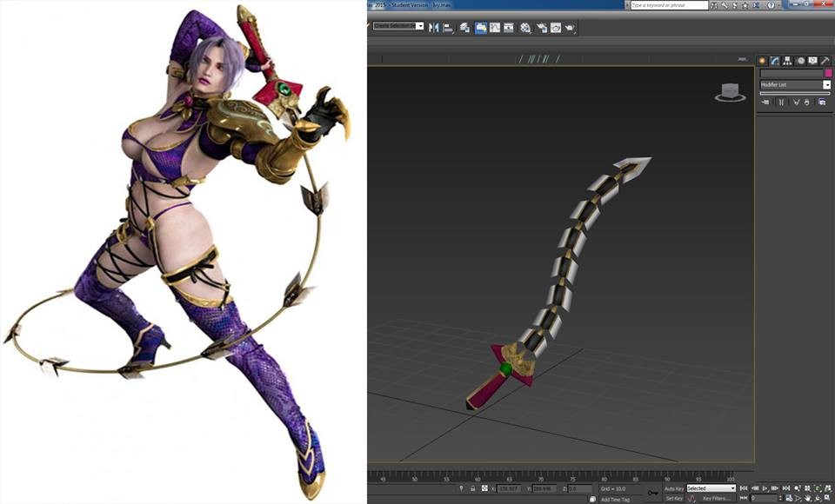Go to End of animation
The width and height of the screenshot is (835, 504).
click(x=786, y=488)
